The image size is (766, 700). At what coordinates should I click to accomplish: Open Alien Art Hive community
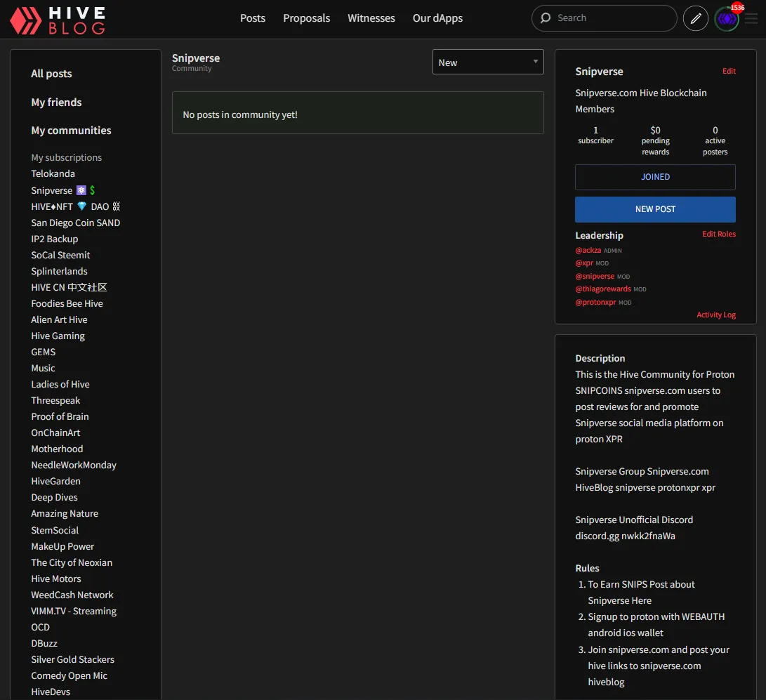tap(59, 319)
